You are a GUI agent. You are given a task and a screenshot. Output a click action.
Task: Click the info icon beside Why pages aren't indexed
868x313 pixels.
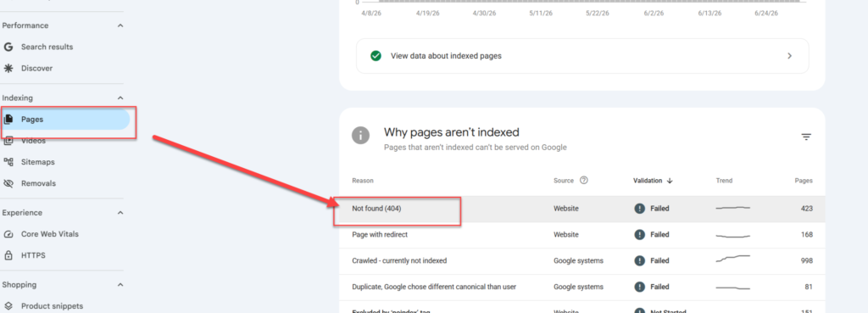pos(361,135)
